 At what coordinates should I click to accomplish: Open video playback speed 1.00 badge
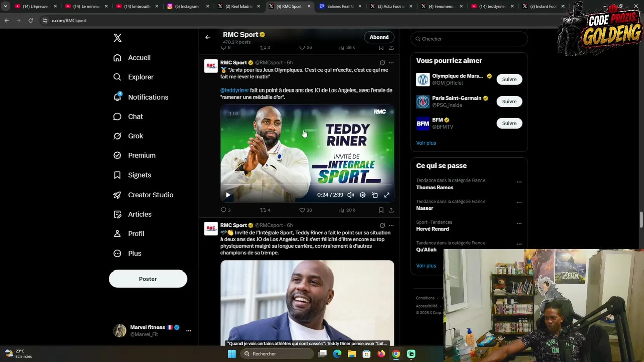click(x=234, y=114)
